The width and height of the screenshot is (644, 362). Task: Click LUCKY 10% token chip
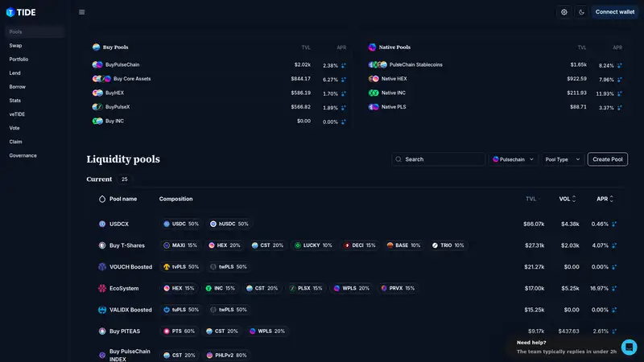(313, 245)
